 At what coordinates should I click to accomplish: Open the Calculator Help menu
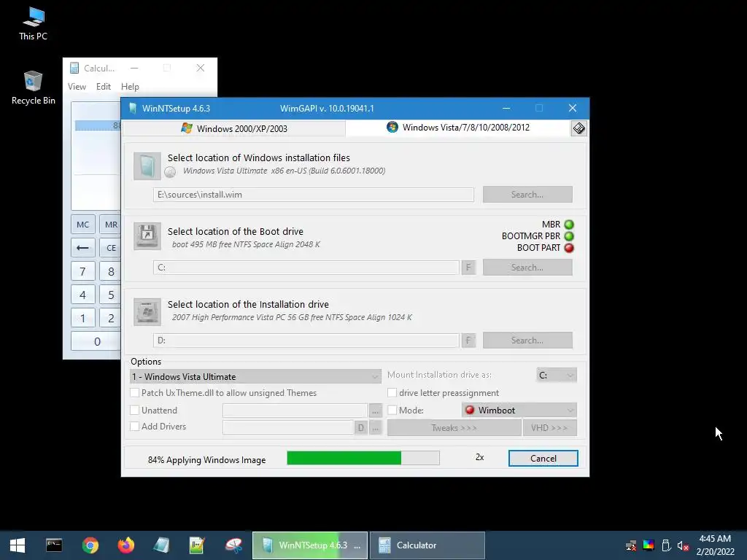(x=130, y=87)
